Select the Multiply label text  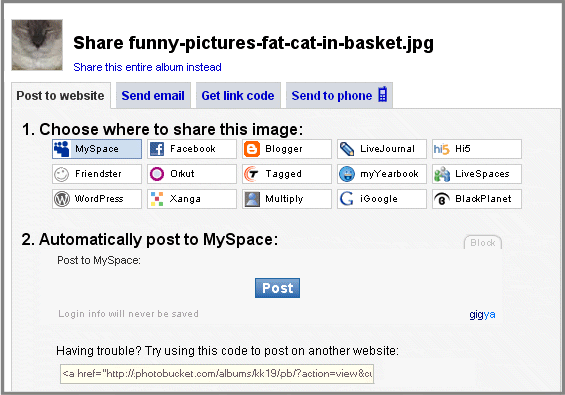(x=284, y=199)
